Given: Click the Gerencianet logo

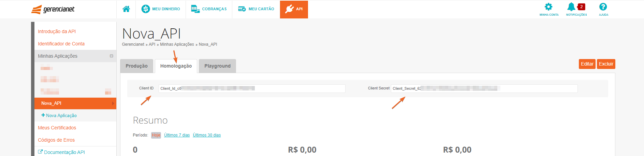Looking at the screenshot, I should pyautogui.click(x=53, y=9).
